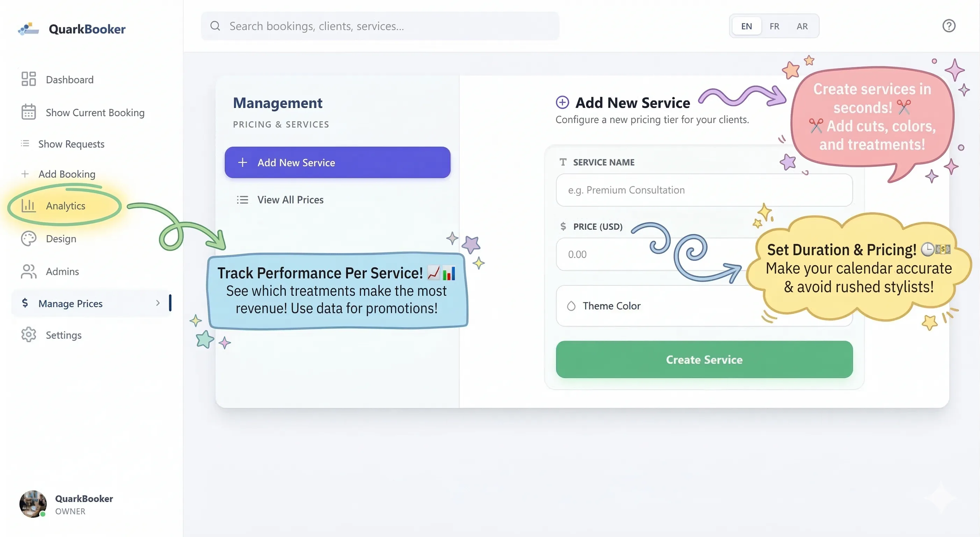Click the Dashboard grid icon
The width and height of the screenshot is (980, 537).
29,79
